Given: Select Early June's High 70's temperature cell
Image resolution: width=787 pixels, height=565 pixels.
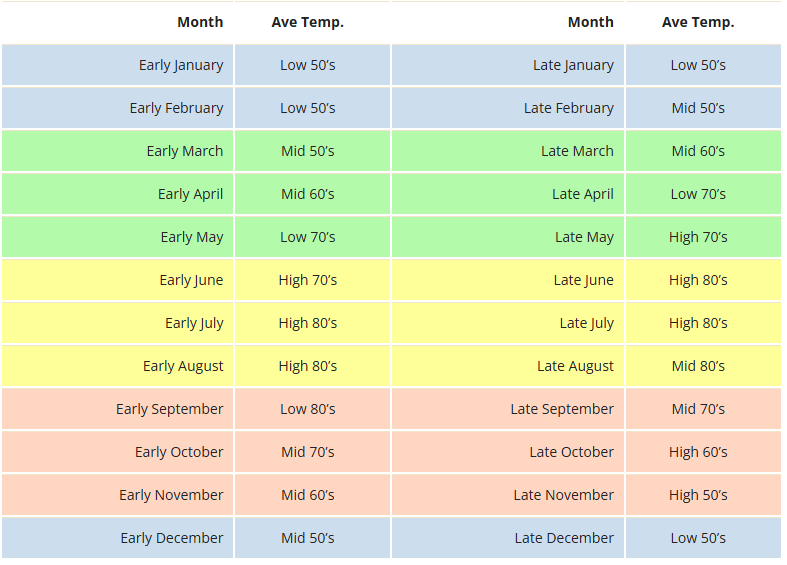Looking at the screenshot, I should (312, 280).
